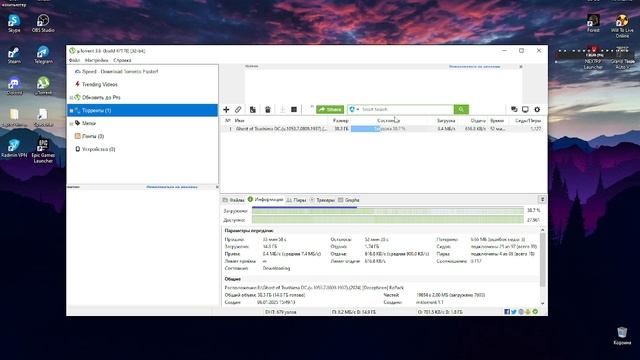Add torrent from URL using the link icon
640x360 pixels.
[238, 109]
